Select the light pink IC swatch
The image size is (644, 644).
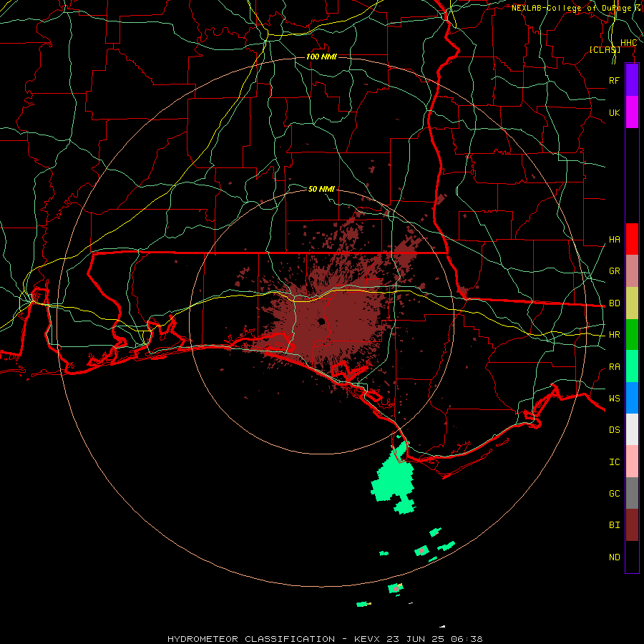(632, 462)
